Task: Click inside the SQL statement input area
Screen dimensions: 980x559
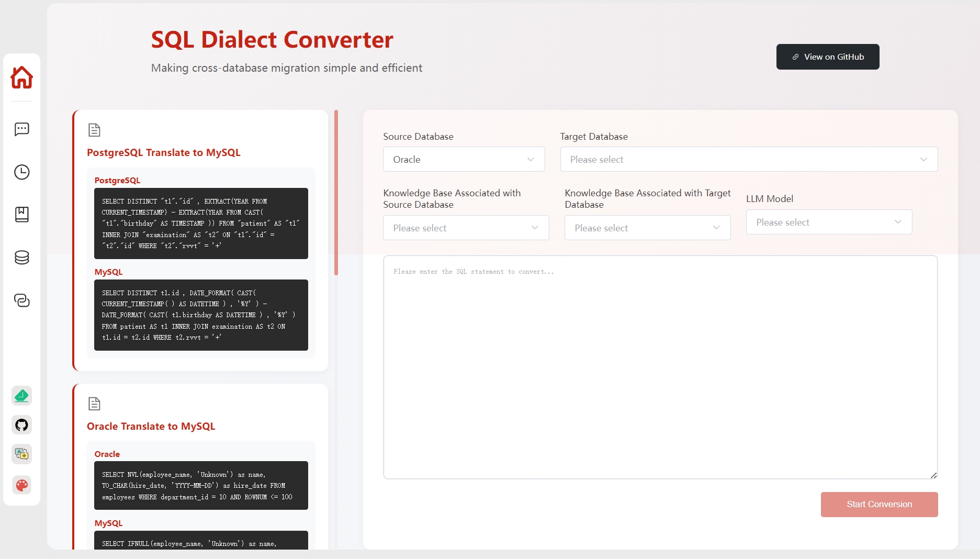Action: (660, 366)
